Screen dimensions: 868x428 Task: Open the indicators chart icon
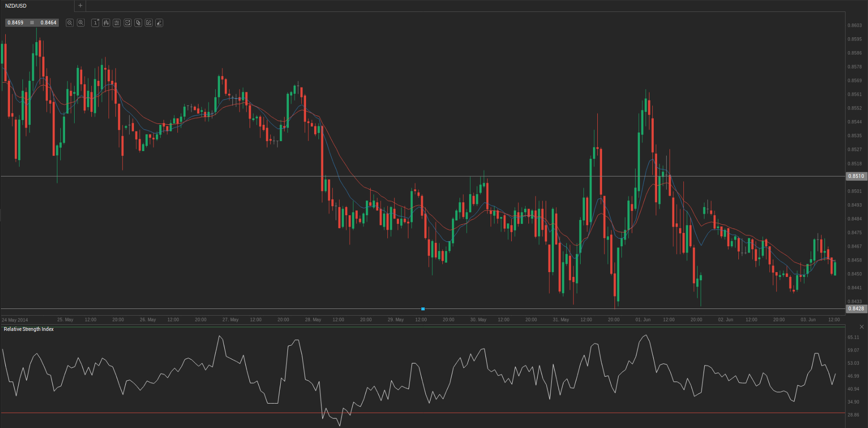tap(128, 23)
